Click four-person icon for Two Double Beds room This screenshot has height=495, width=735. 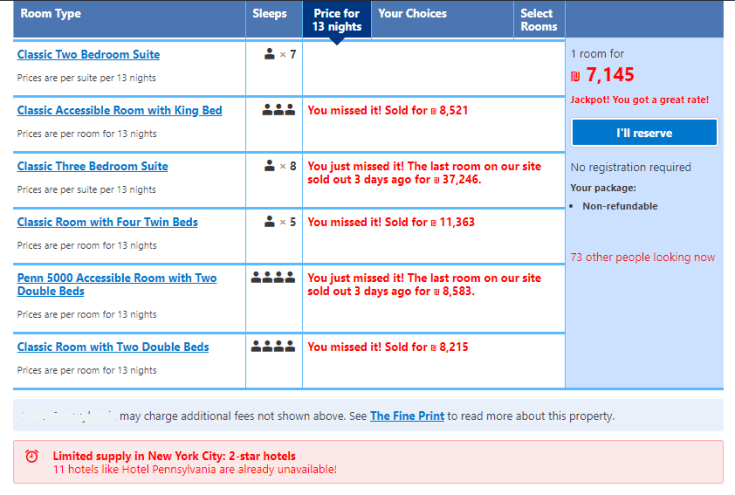[273, 347]
